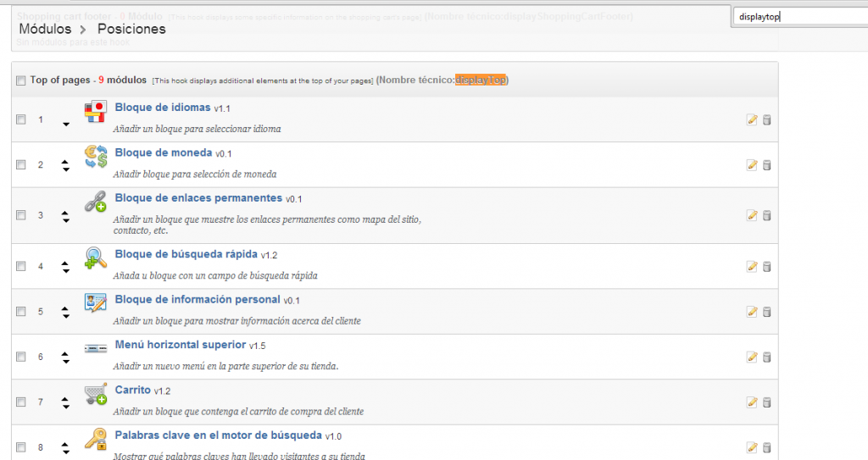The height and width of the screenshot is (460, 868).
Task: Move Bloque de búsqueda rápida up
Action: tap(66, 263)
